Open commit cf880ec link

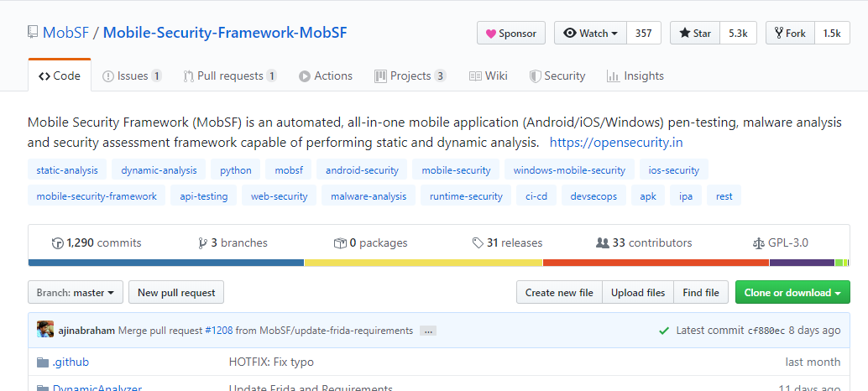[766, 331]
